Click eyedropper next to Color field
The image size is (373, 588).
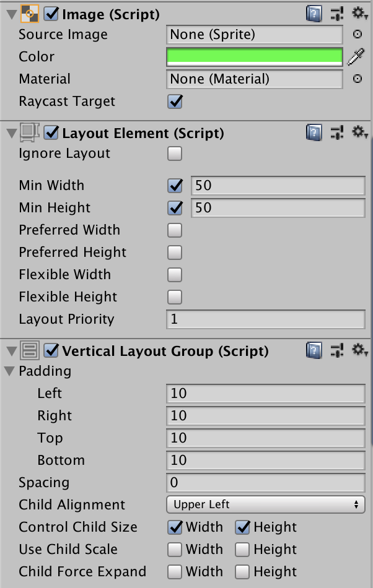(x=356, y=57)
